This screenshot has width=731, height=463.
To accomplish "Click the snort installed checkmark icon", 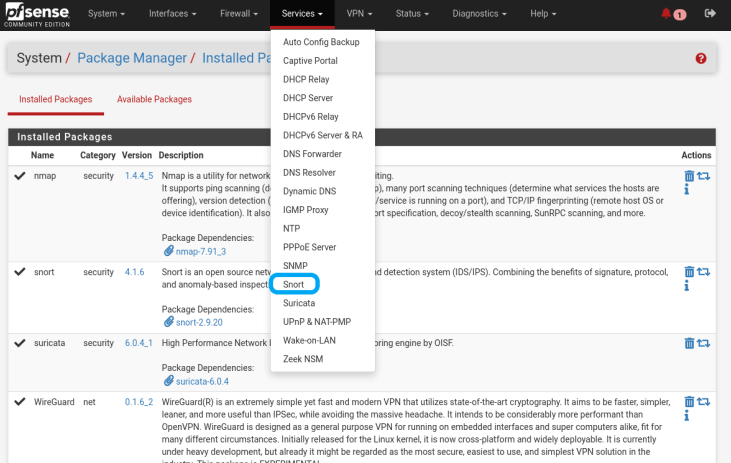I will click(20, 271).
